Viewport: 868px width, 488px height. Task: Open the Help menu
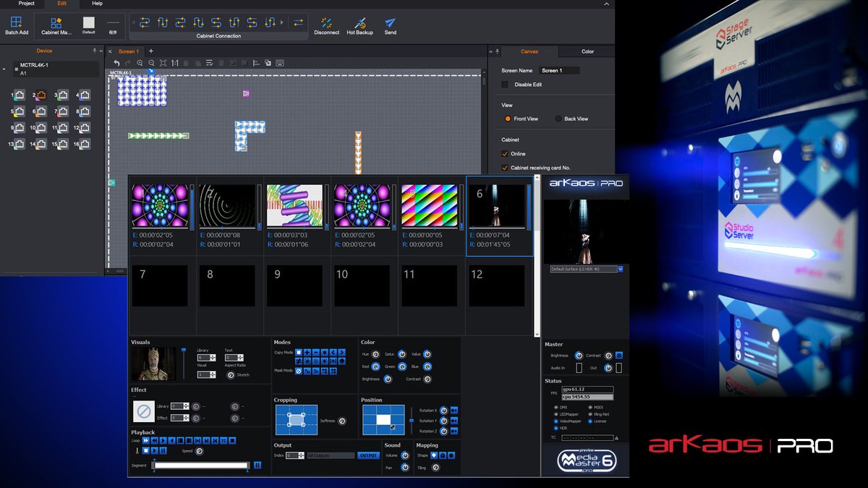(x=97, y=4)
